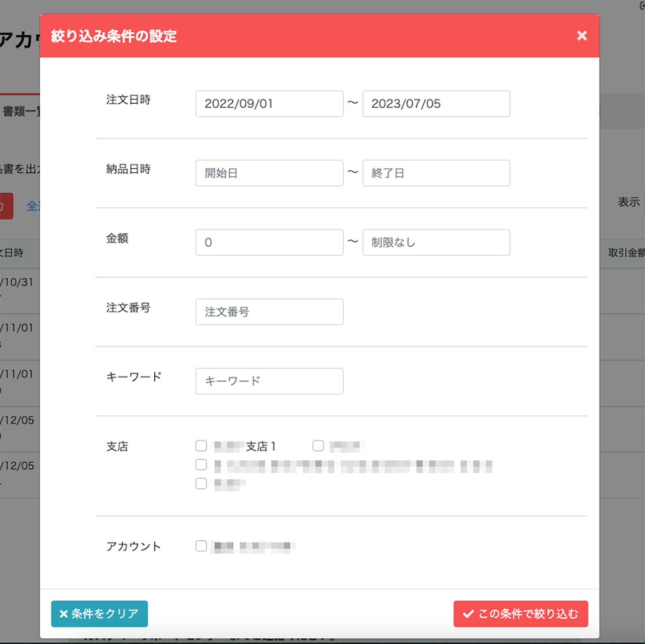Click the maximum amount 制限なし field
The height and width of the screenshot is (644, 645).
[436, 243]
